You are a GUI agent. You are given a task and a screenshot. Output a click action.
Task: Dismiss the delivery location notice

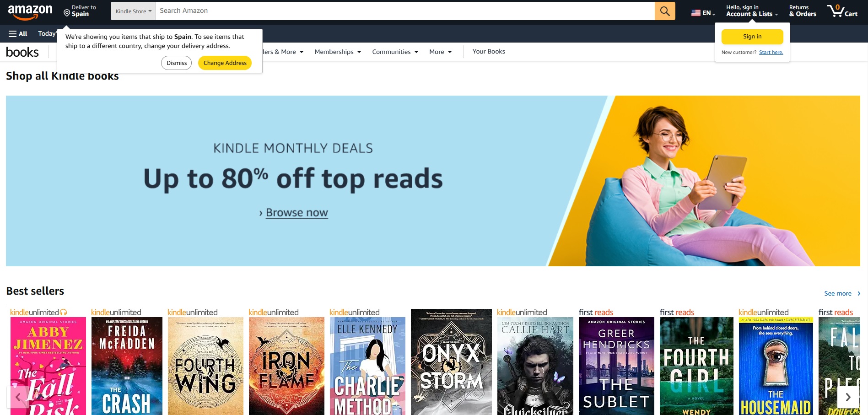point(177,63)
